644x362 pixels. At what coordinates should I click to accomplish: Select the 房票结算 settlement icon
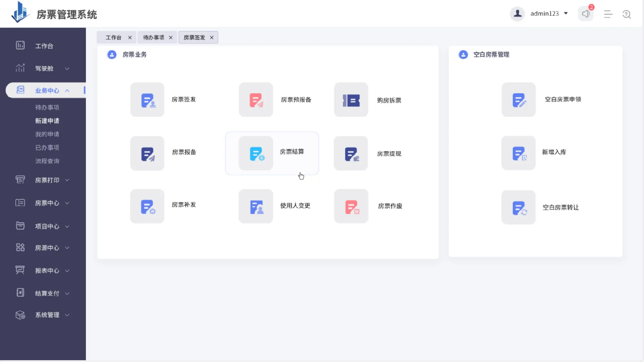tap(256, 154)
